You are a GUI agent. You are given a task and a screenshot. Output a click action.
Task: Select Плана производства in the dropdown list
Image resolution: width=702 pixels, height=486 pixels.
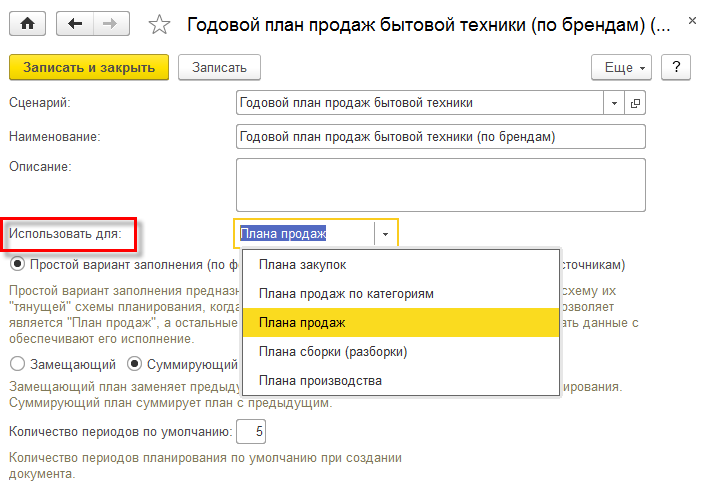click(320, 380)
